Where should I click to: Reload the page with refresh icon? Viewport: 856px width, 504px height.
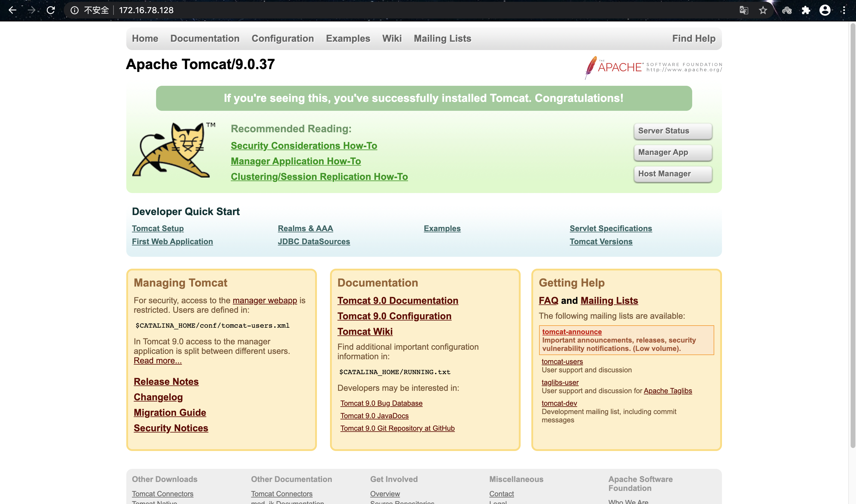51,10
